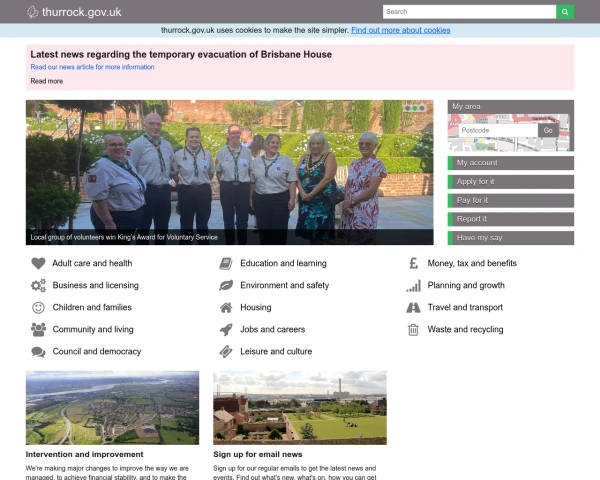Select Apply for it in sidebar
The width and height of the screenshot is (600, 480).
(x=511, y=182)
